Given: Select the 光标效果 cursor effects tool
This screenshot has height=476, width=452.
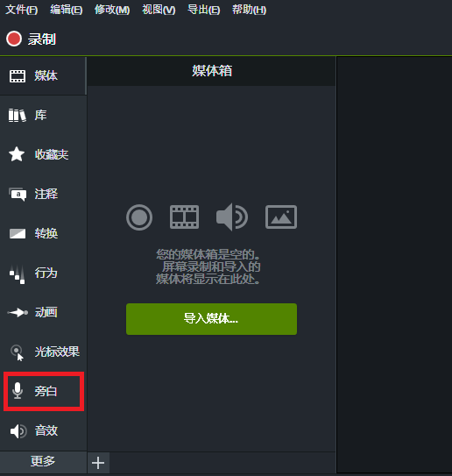Looking at the screenshot, I should click(x=43, y=352).
